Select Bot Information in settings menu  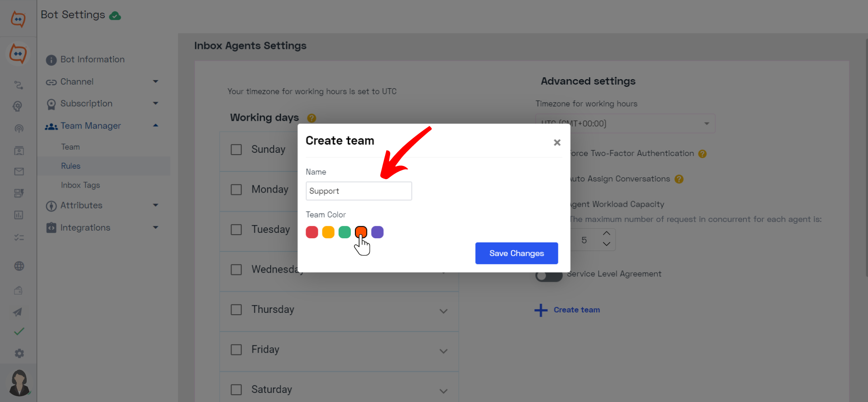[92, 60]
